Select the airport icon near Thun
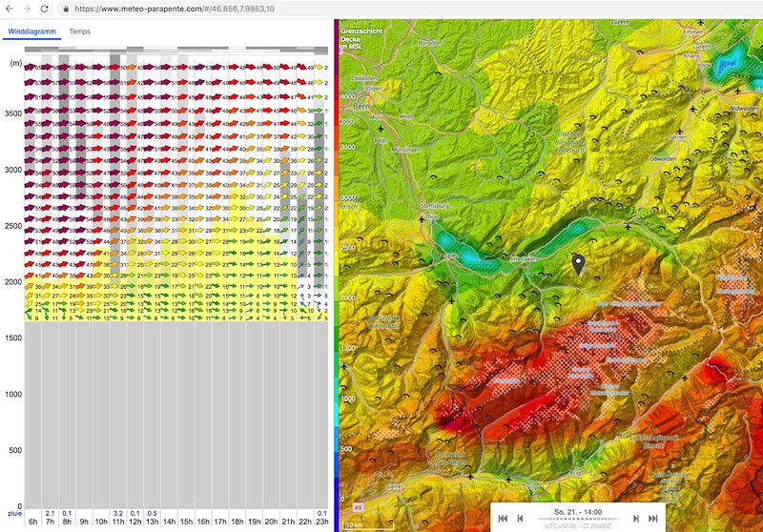Viewport: 763px width, 532px height. coord(421,219)
